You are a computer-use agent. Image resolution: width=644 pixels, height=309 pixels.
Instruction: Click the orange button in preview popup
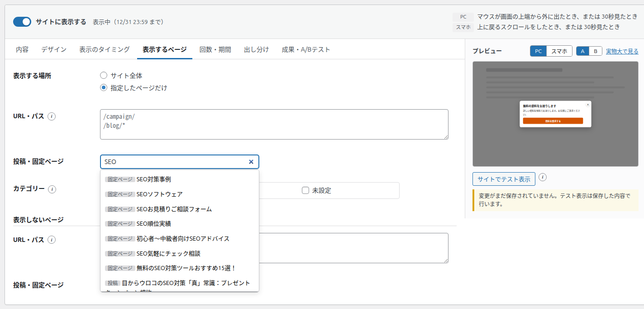point(553,121)
